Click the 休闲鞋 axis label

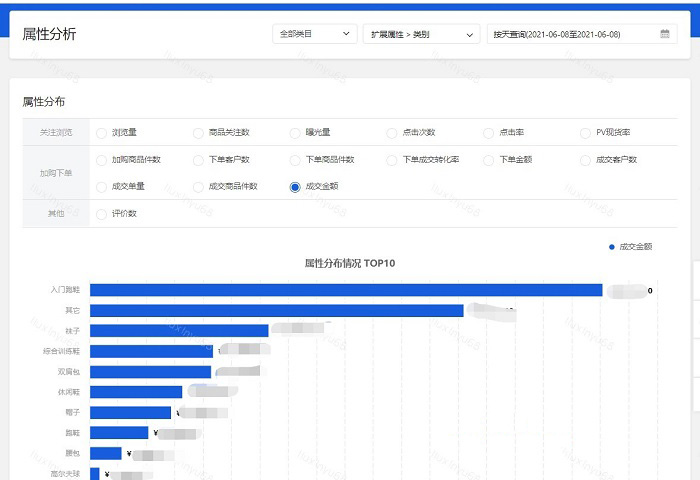tap(69, 392)
